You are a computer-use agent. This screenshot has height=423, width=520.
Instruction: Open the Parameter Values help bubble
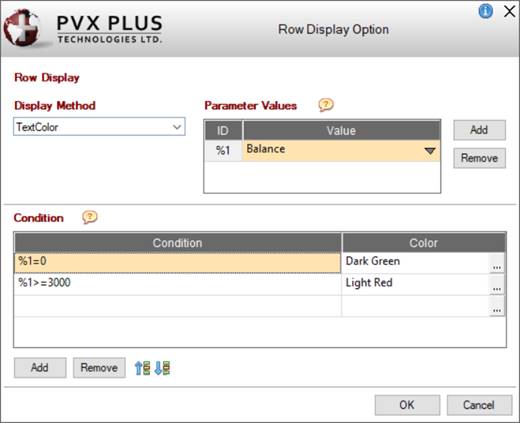[326, 105]
